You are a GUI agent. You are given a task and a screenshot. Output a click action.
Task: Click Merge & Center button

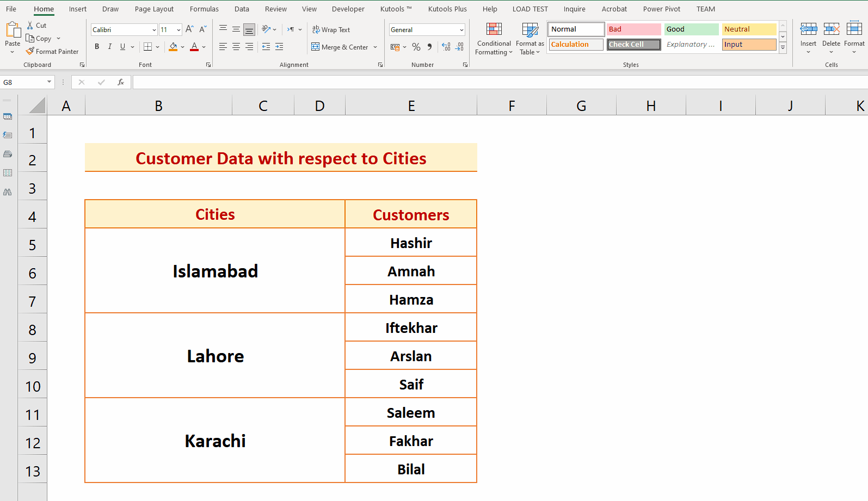tap(340, 47)
